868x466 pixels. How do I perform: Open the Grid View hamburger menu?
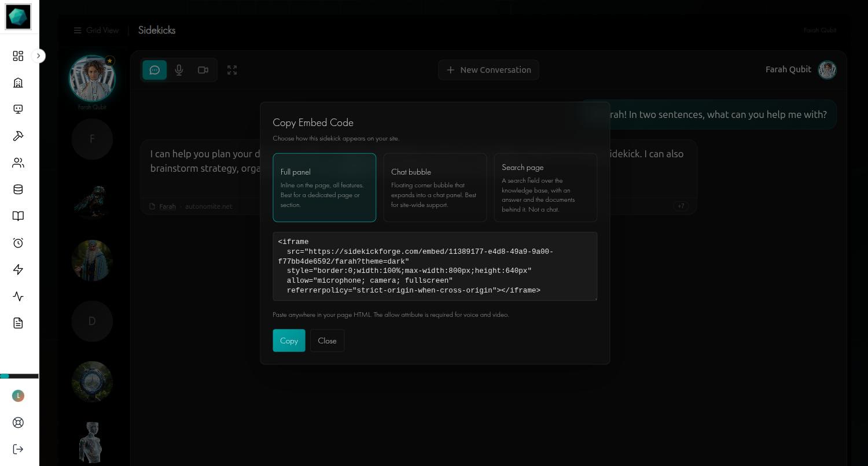(96, 30)
